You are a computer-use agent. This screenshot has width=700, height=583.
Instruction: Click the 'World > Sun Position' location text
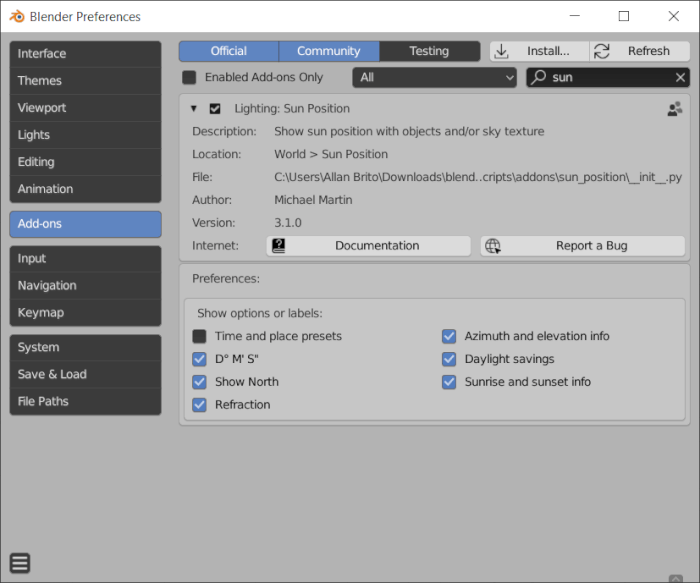(331, 154)
